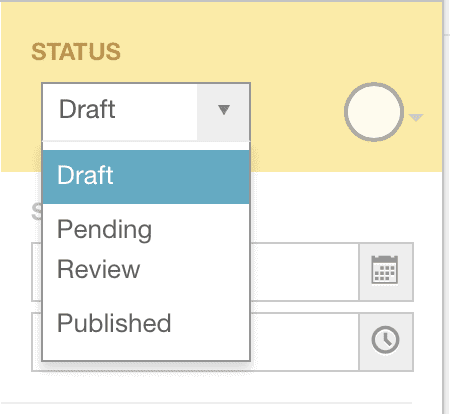This screenshot has height=414, width=450.
Task: Open the calendar date picker icon
Action: pyautogui.click(x=384, y=270)
